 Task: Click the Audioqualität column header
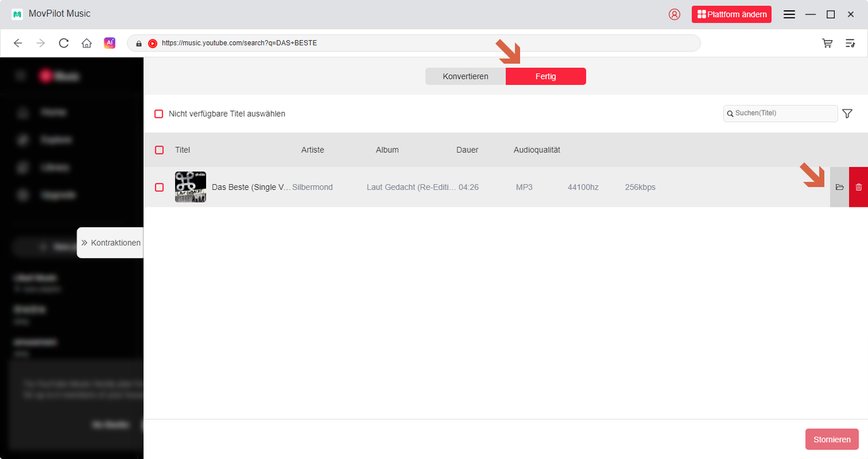[x=537, y=150]
